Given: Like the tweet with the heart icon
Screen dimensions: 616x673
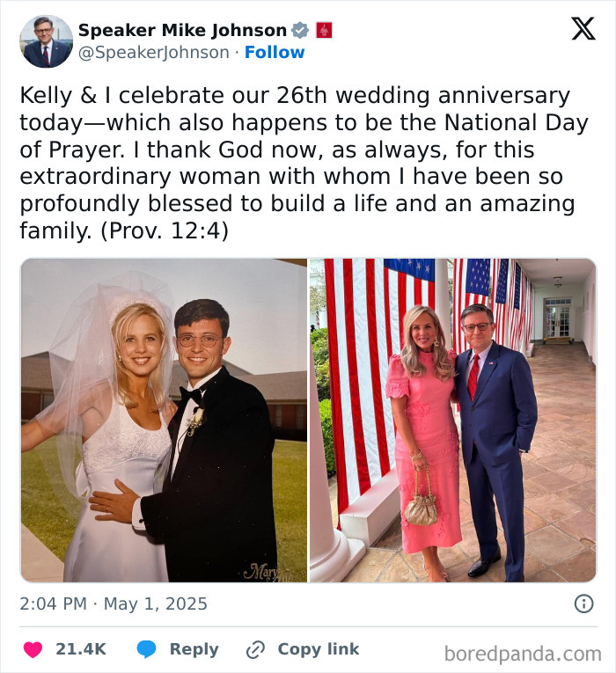Looking at the screenshot, I should [x=33, y=649].
